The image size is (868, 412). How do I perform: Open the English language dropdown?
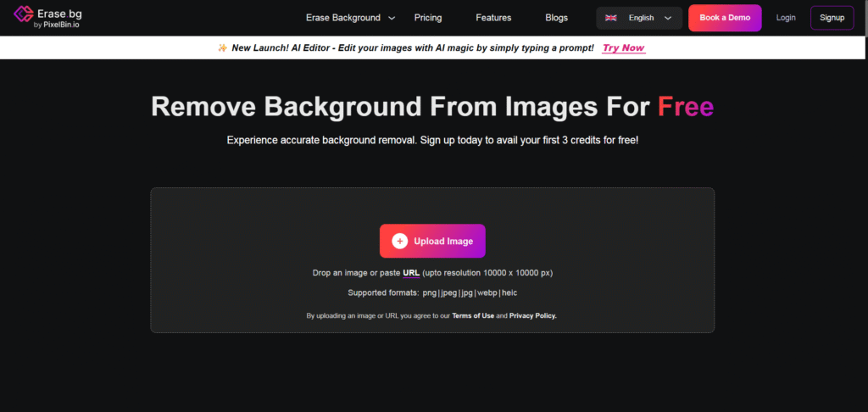click(x=640, y=18)
